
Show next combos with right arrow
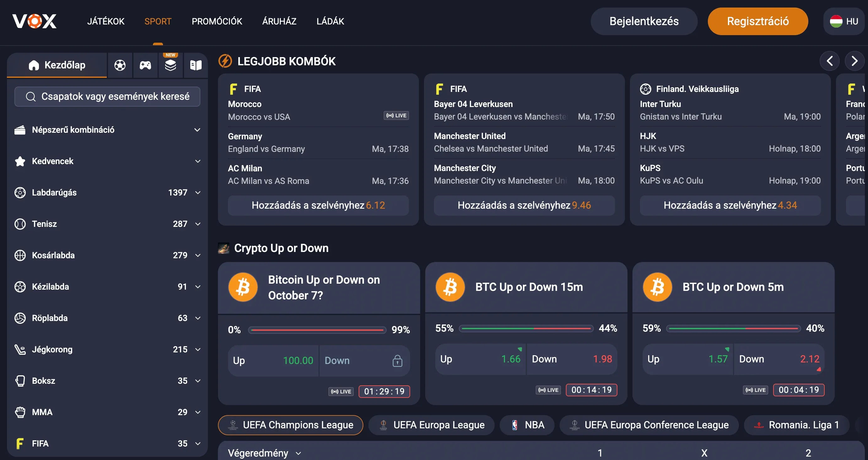pos(854,61)
